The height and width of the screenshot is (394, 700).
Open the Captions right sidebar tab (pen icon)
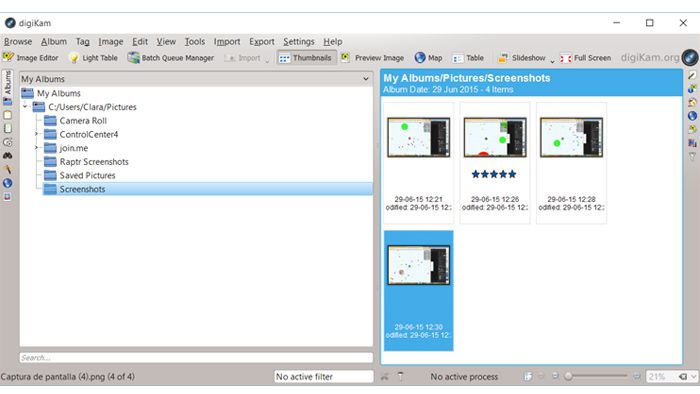point(692,76)
